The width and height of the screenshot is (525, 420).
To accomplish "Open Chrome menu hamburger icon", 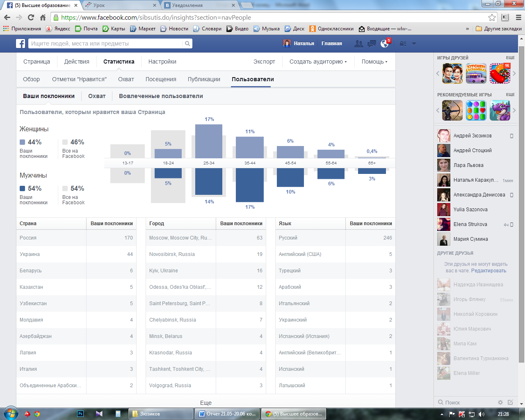I will click(518, 17).
